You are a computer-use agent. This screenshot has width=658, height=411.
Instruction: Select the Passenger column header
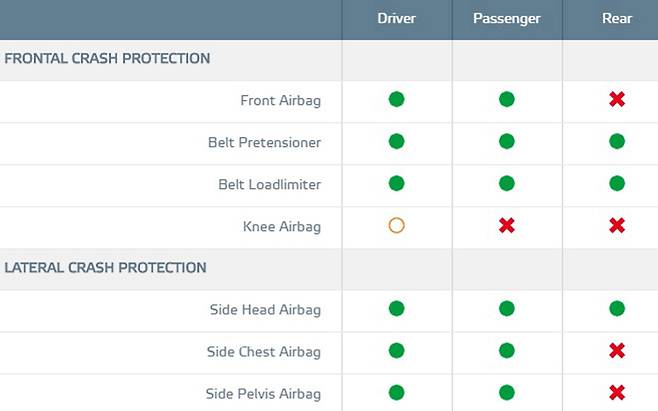click(507, 19)
